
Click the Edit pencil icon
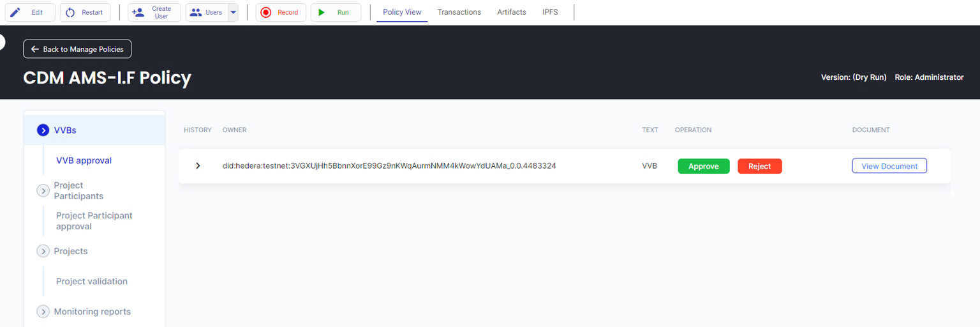pyautogui.click(x=15, y=12)
